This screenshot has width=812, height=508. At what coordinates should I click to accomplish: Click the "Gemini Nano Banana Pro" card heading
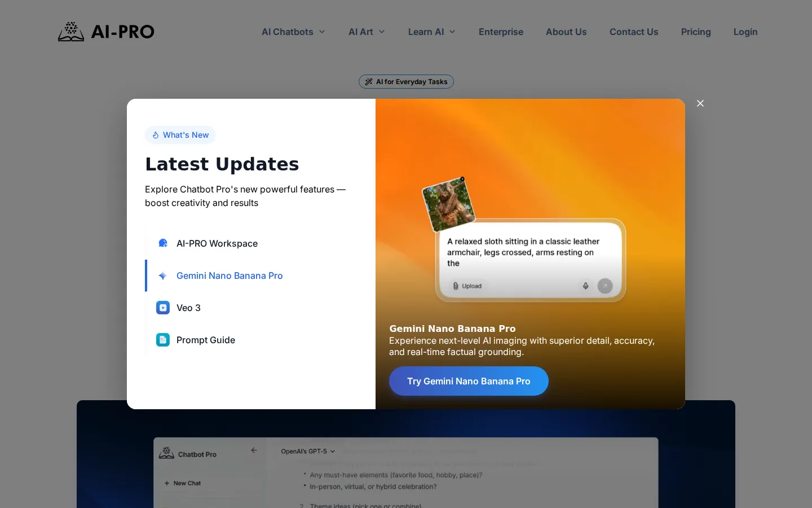[452, 329]
